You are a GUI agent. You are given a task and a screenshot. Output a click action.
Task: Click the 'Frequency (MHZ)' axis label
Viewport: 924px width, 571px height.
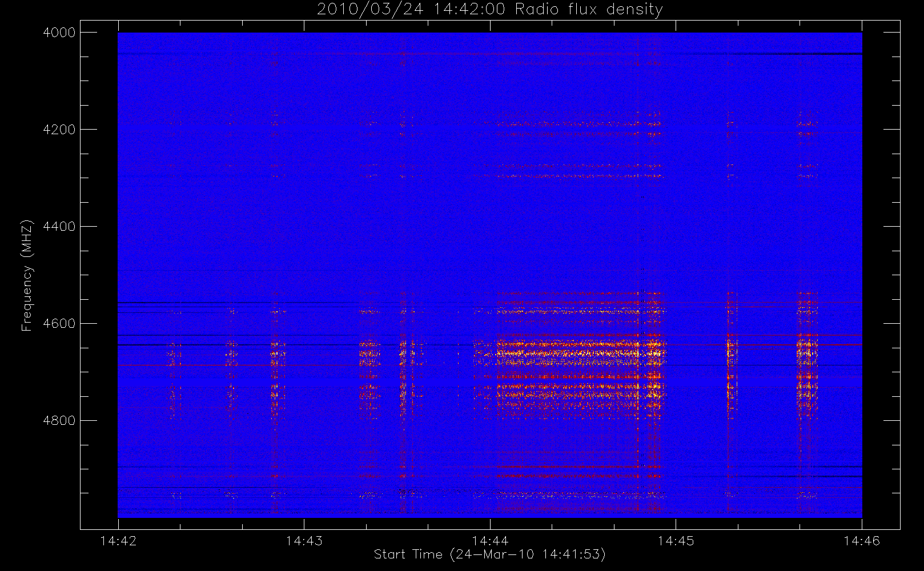click(27, 275)
